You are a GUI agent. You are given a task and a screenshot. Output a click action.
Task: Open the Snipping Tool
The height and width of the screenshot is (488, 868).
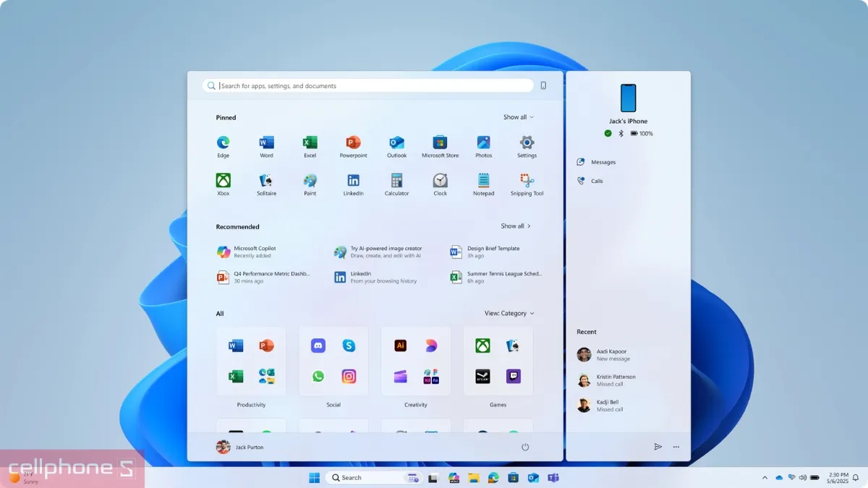527,184
